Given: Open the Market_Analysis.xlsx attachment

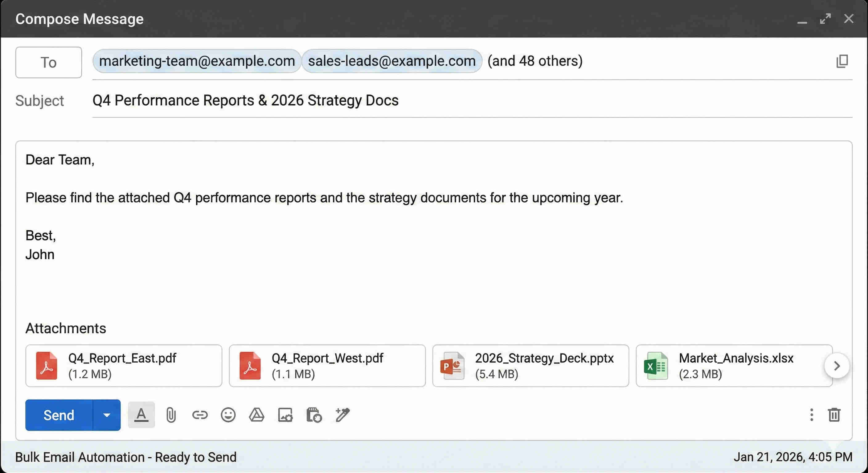Looking at the screenshot, I should [x=734, y=366].
